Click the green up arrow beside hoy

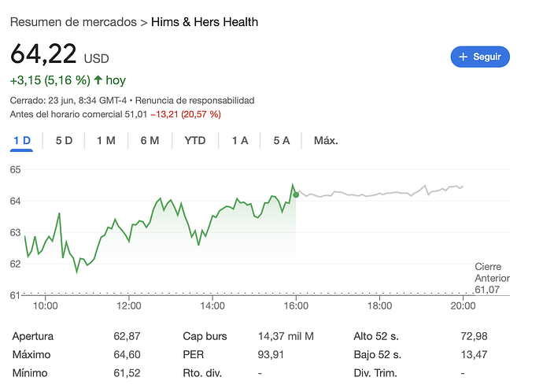pyautogui.click(x=98, y=80)
